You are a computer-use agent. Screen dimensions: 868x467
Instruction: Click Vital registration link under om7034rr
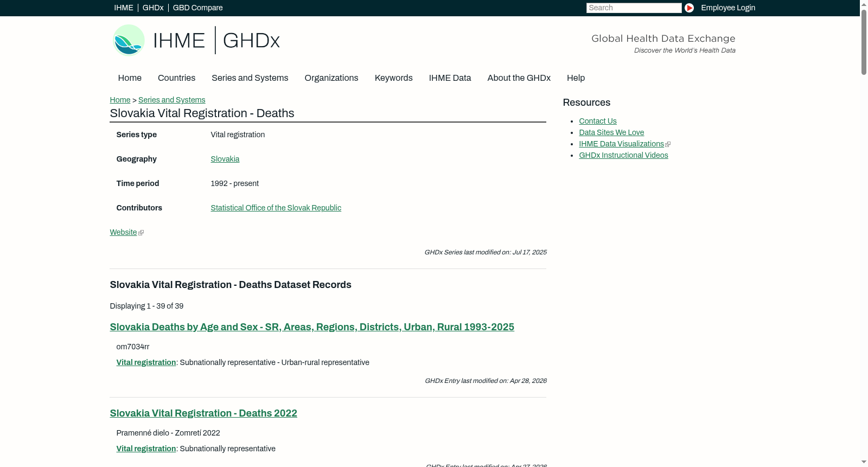[x=146, y=362]
